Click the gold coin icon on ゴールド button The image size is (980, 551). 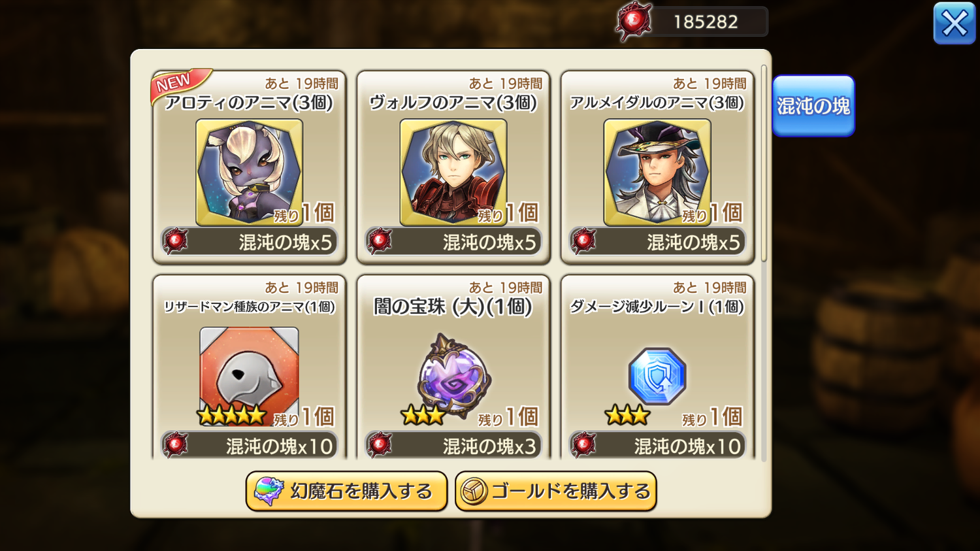pos(474,492)
